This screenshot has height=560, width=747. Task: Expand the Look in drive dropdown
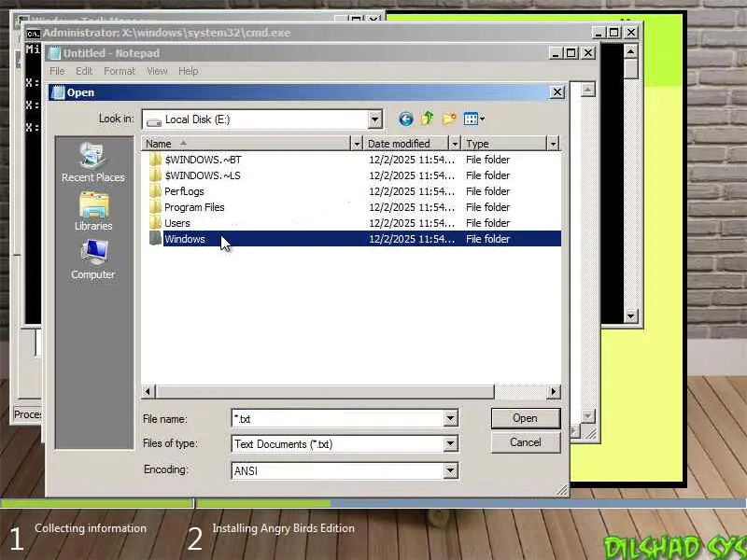click(x=375, y=119)
